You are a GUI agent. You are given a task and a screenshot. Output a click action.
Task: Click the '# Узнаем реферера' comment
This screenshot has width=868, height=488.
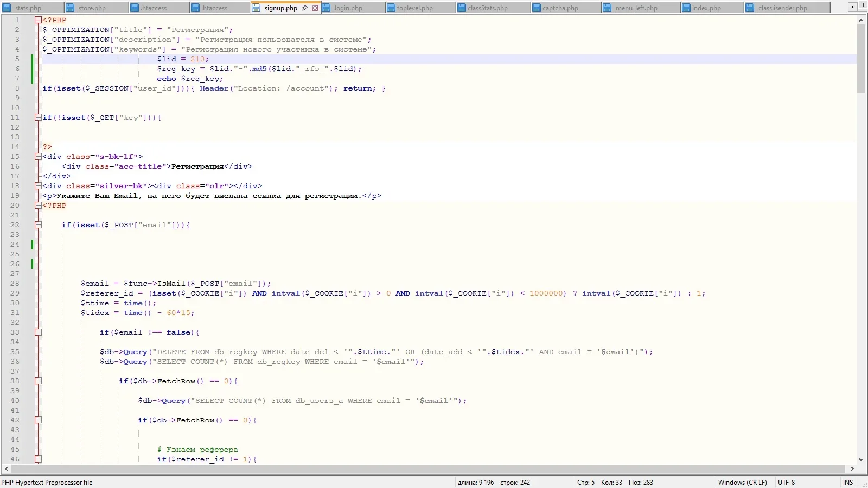pos(197,450)
